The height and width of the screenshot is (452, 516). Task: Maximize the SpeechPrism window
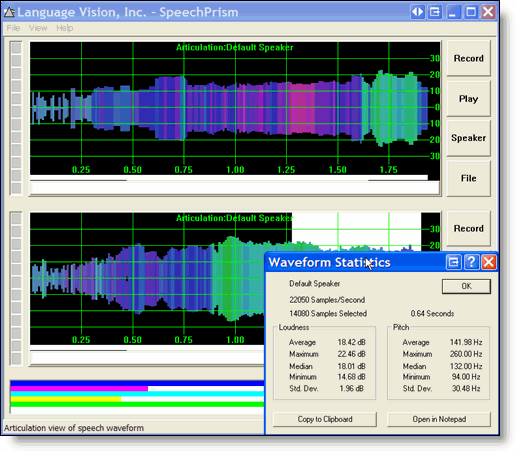471,12
